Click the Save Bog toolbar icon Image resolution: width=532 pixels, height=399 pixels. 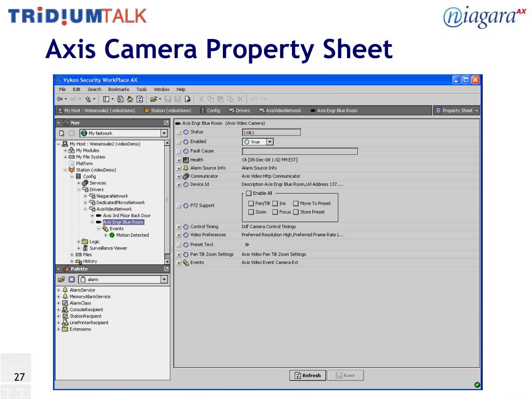click(x=178, y=99)
